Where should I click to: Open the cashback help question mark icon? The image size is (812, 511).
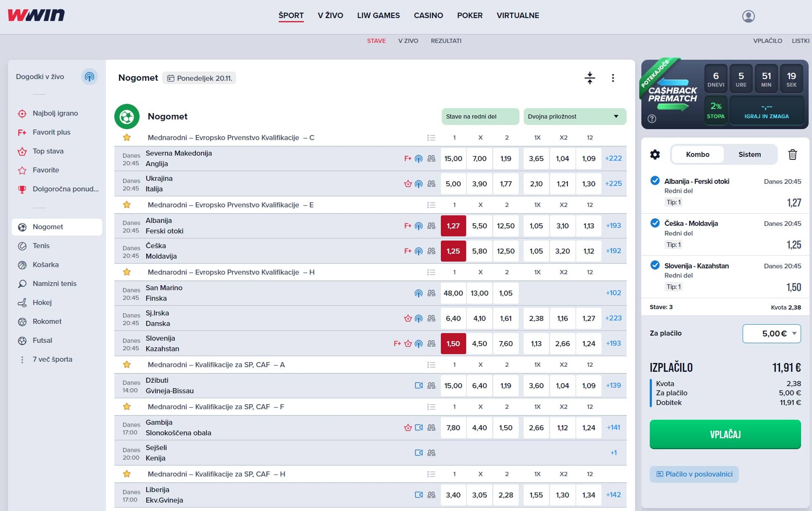[652, 119]
